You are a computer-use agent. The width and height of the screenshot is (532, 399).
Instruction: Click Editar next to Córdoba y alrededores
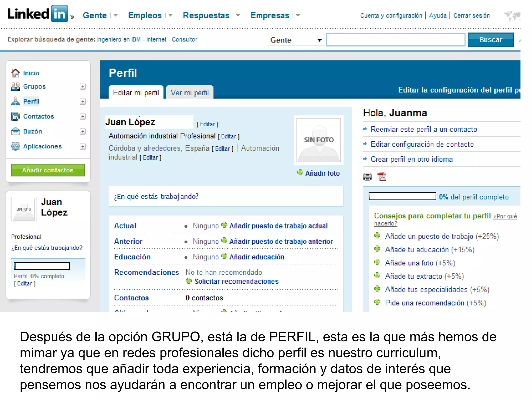(223, 149)
